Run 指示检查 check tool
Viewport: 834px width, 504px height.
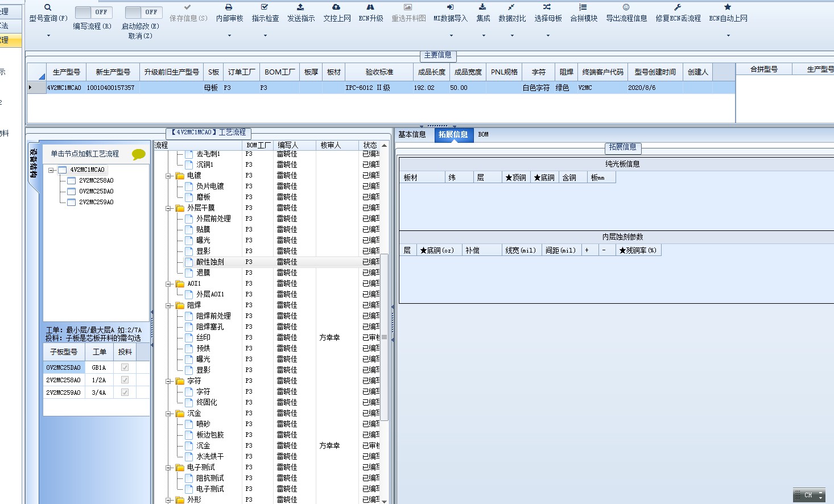pos(265,7)
